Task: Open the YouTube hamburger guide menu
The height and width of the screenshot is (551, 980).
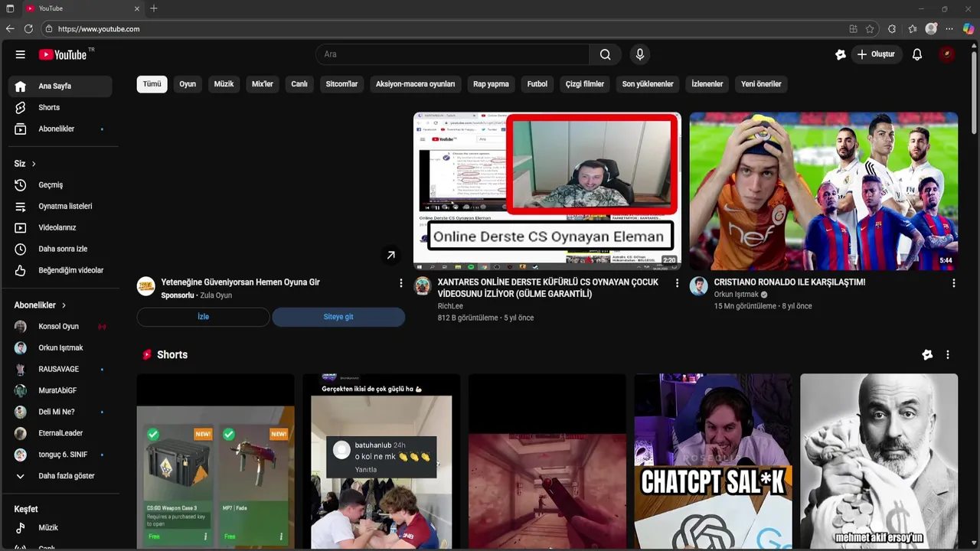Action: (x=21, y=54)
